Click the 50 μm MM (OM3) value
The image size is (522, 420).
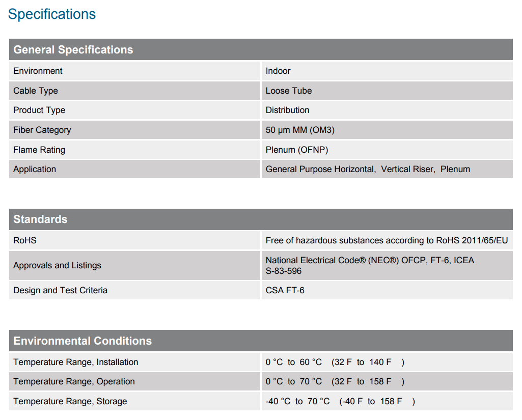[300, 130]
